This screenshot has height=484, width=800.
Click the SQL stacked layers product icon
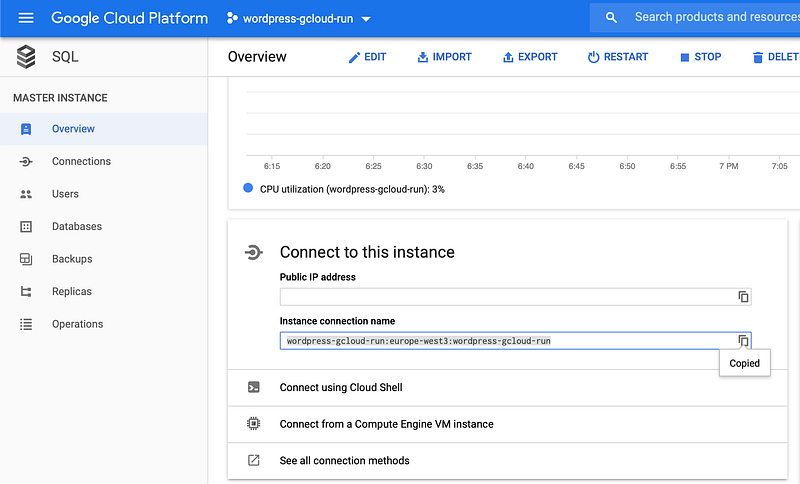(x=26, y=57)
